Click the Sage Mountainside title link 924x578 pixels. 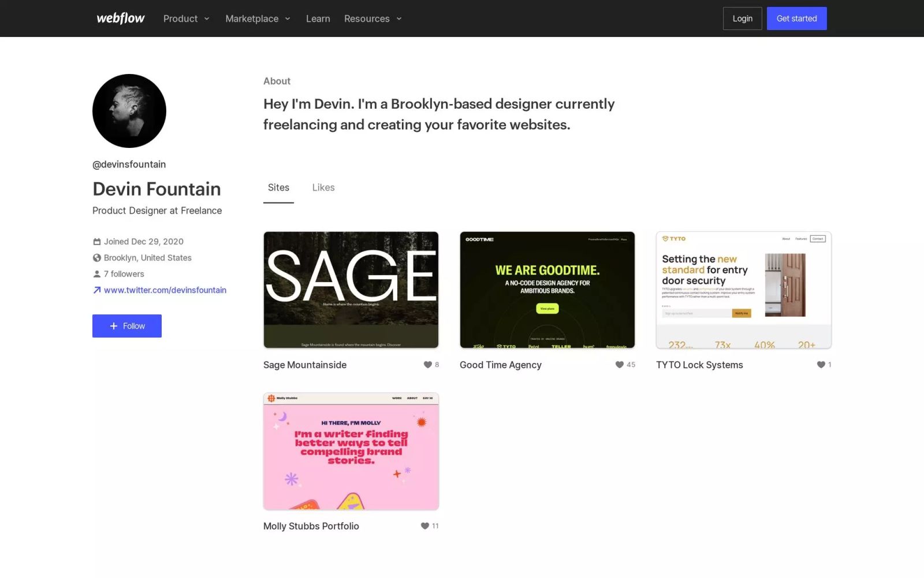pos(305,365)
